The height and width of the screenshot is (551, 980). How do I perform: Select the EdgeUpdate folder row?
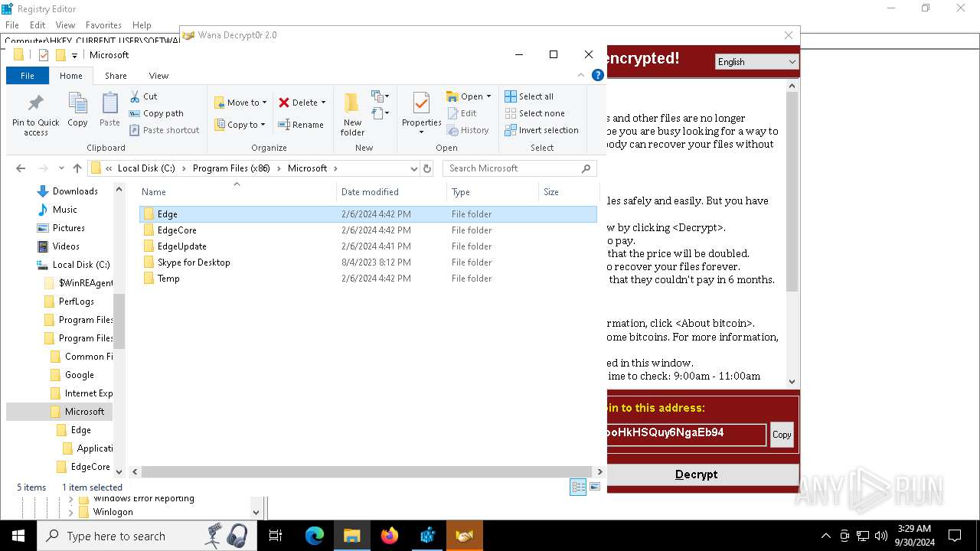pyautogui.click(x=367, y=246)
